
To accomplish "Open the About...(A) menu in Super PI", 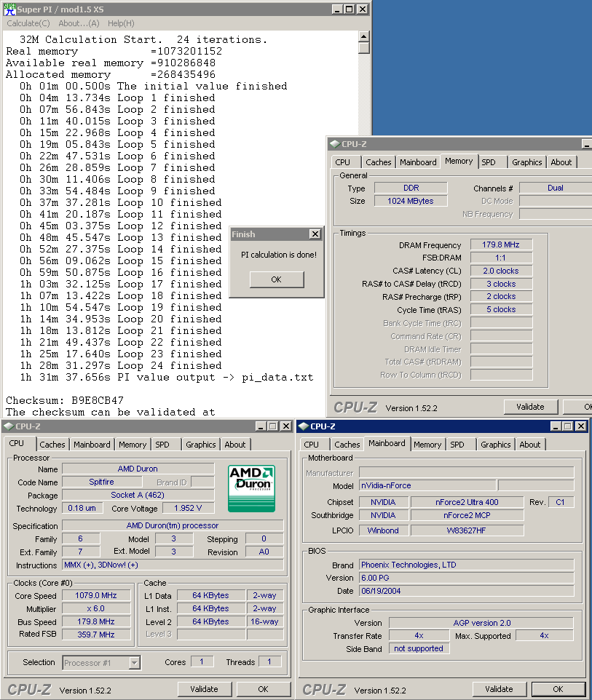I will [x=79, y=23].
